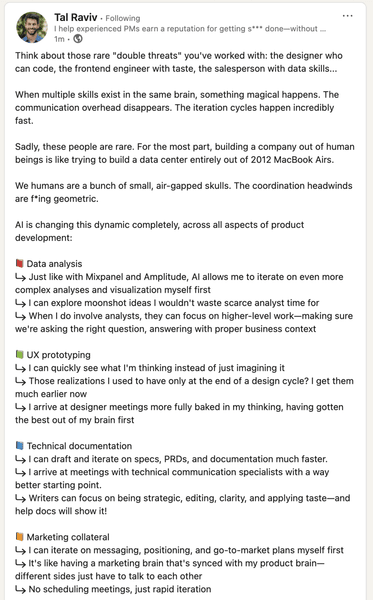
Task: Click the "Data analysis" heading text
Action: (x=54, y=264)
